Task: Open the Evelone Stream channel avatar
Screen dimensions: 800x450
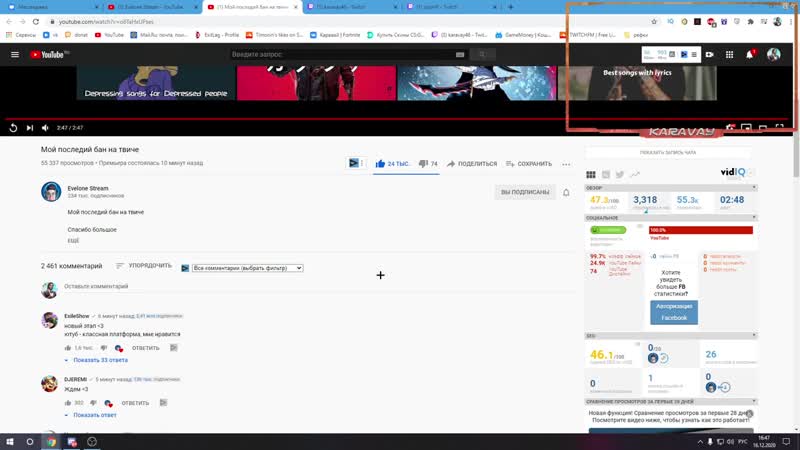Action: point(51,192)
